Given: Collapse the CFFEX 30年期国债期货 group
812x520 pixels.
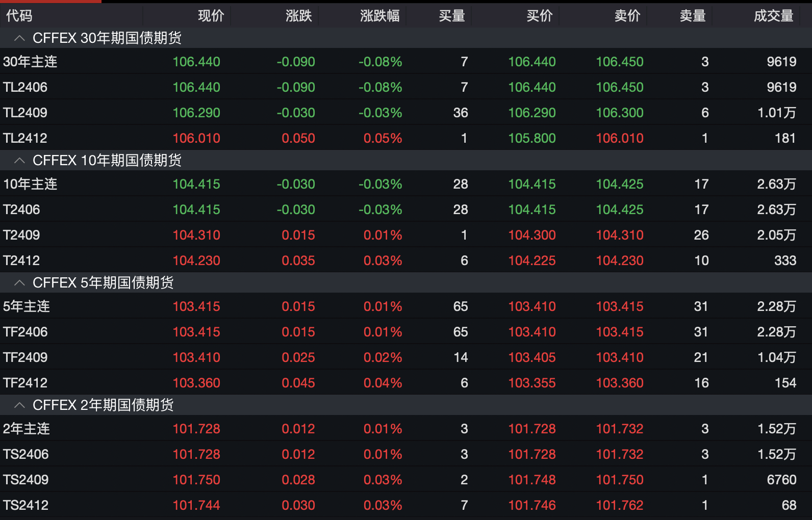Looking at the screenshot, I should [x=20, y=38].
